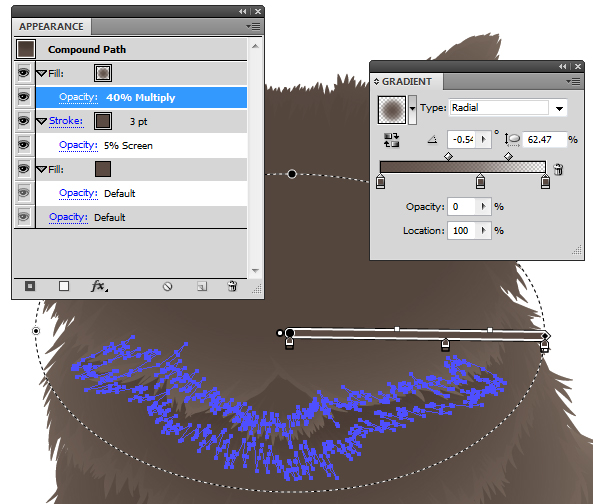Screen dimensions: 593x504
Task: Collapse the Stroke disclosure triangle
Action: (x=42, y=121)
